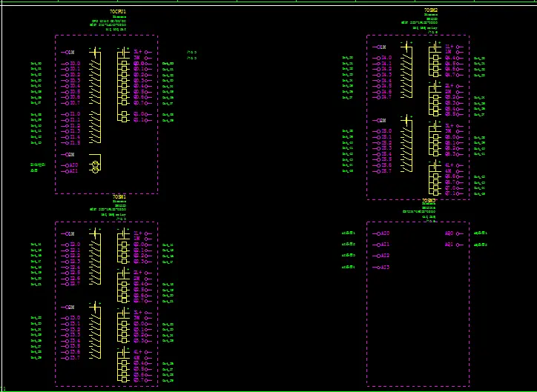The image size is (537, 392).
Task: Select the 70CPU1 module title label
Action: pos(118,13)
